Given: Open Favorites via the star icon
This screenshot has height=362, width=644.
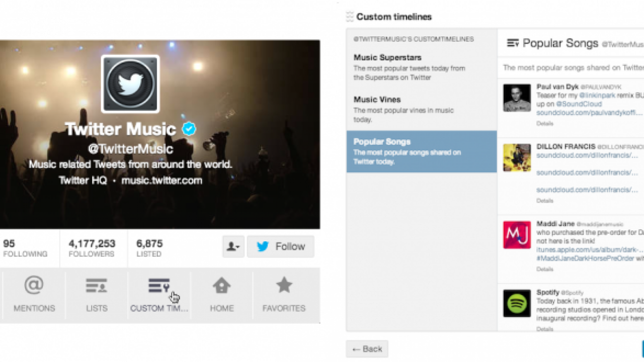Looking at the screenshot, I should (x=284, y=285).
